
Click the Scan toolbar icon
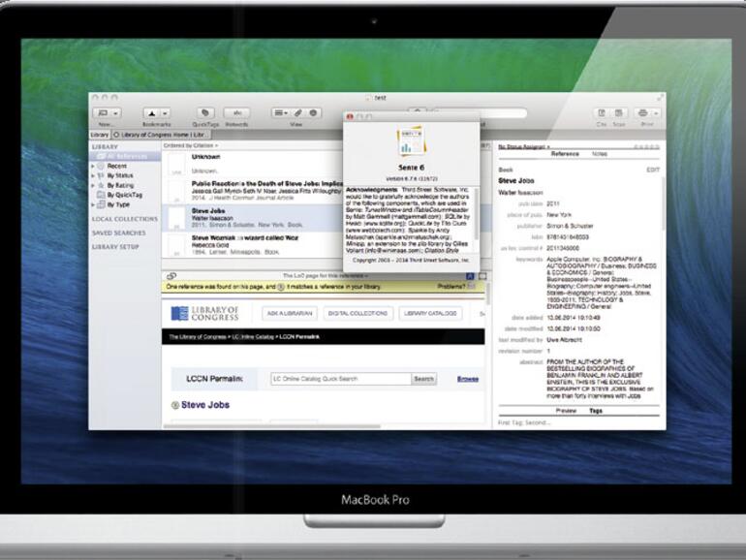click(x=618, y=113)
